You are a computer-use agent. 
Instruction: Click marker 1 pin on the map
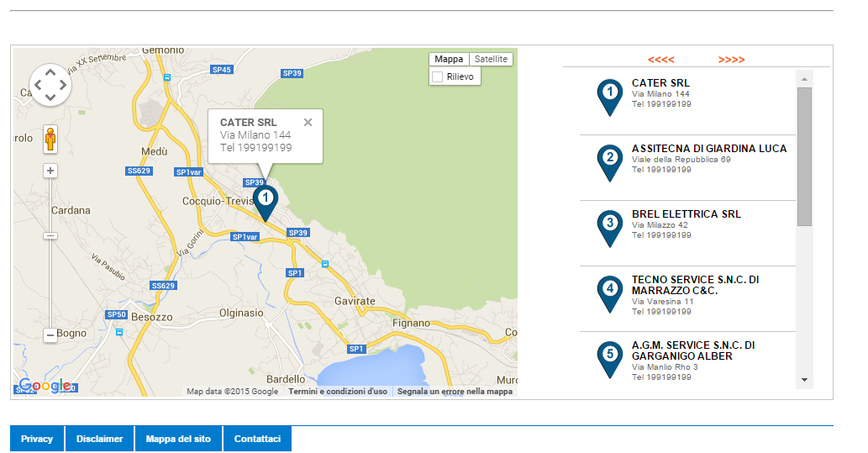coord(266,202)
